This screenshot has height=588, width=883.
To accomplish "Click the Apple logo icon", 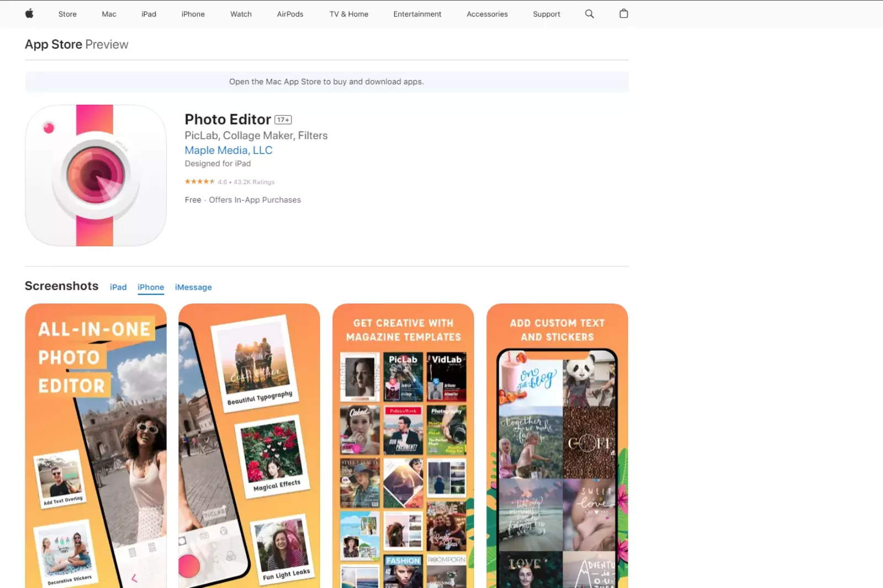I will pos(29,14).
